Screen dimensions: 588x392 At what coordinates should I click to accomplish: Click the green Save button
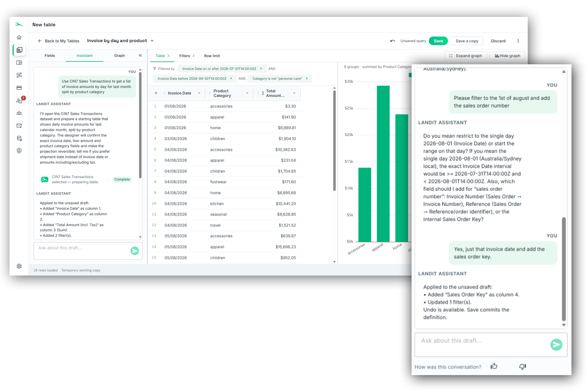438,41
